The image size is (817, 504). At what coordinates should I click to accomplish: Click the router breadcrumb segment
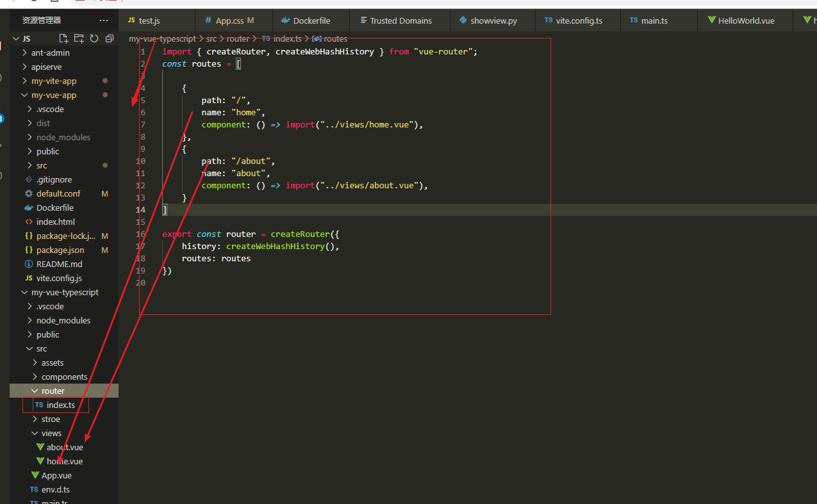pyautogui.click(x=238, y=38)
